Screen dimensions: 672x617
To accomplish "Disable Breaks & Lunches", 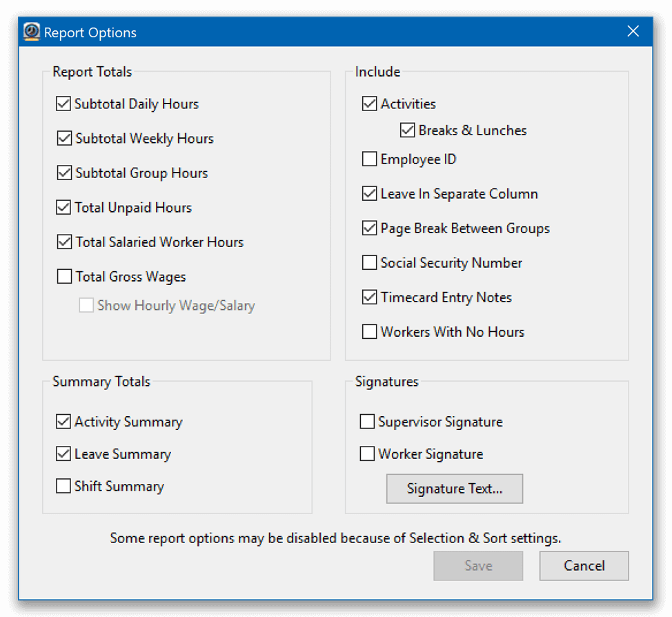I will point(407,130).
